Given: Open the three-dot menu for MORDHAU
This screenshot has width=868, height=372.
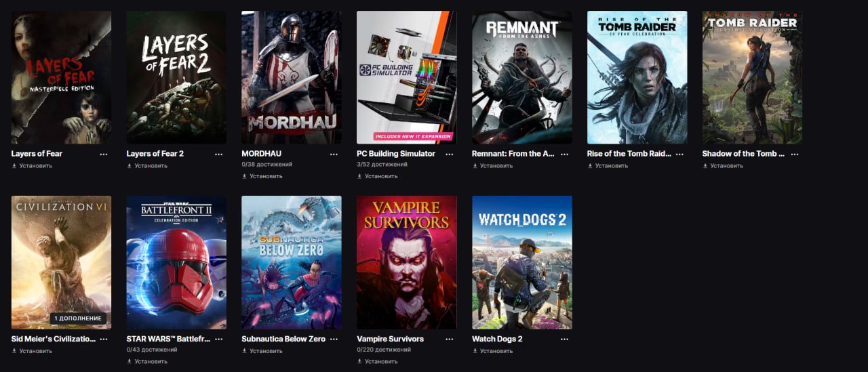Looking at the screenshot, I should pyautogui.click(x=334, y=154).
